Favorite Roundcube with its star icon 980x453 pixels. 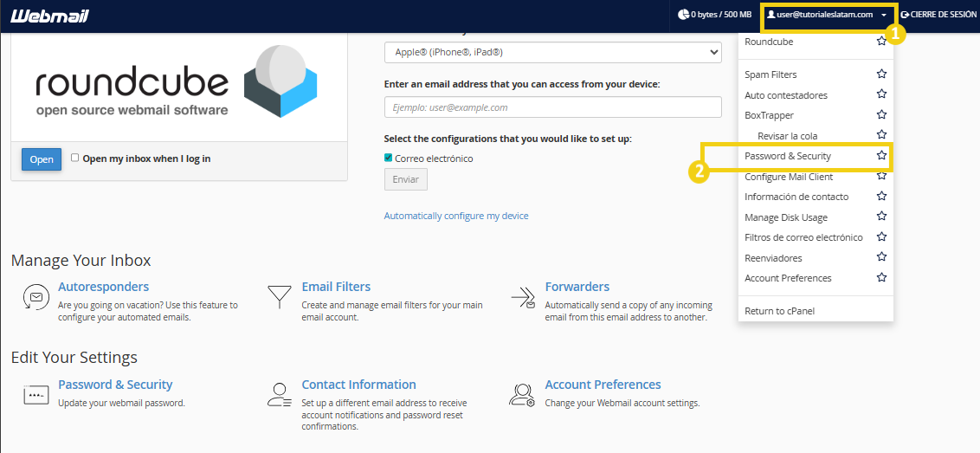881,42
